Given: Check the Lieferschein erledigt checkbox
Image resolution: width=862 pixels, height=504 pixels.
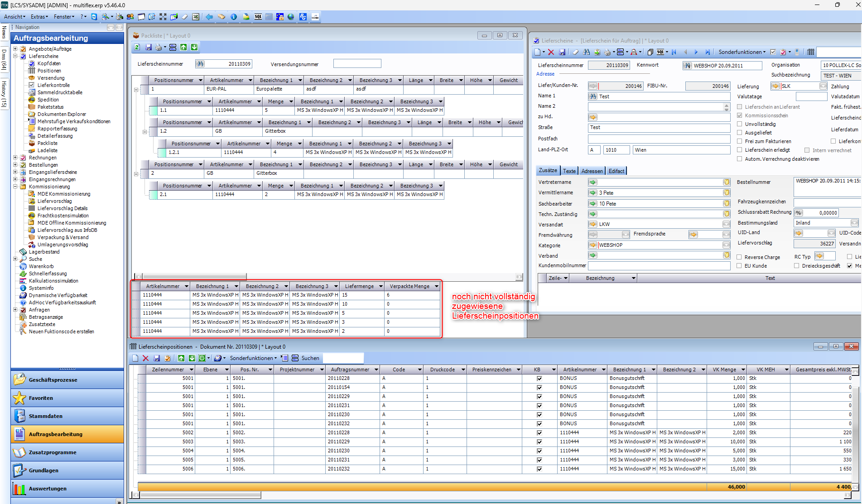Looking at the screenshot, I should (740, 150).
